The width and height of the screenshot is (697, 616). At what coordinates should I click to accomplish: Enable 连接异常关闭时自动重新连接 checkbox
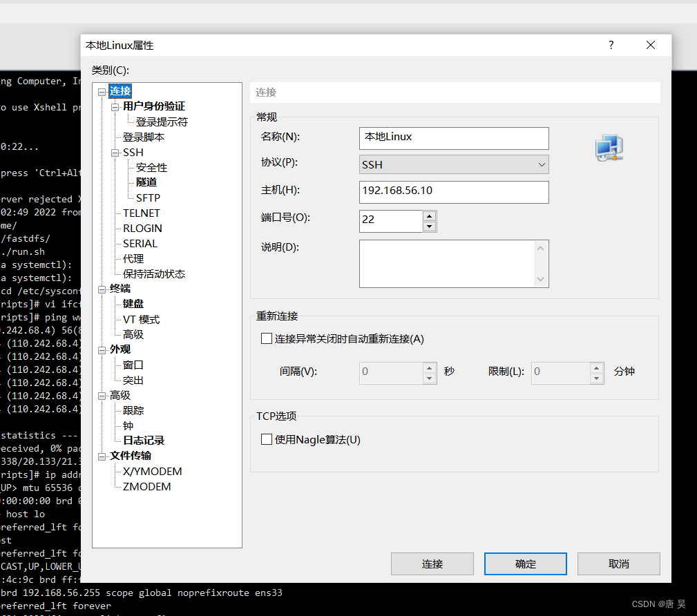point(267,338)
